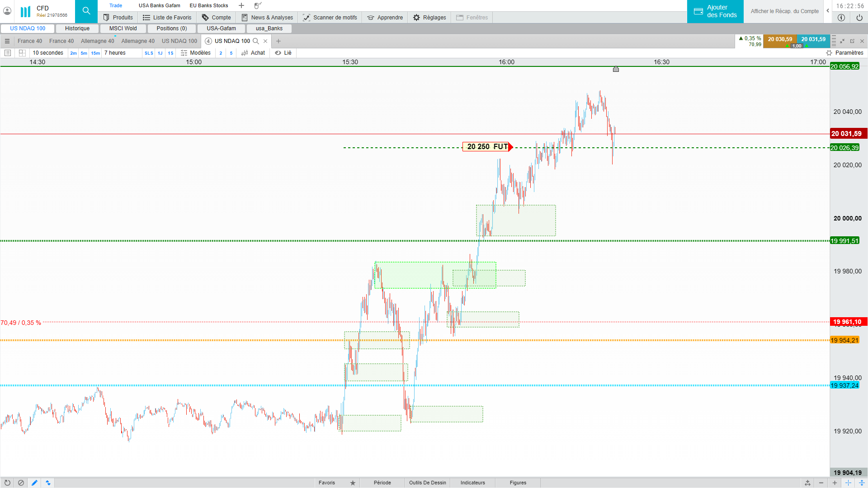Open the Scanner de motifs tool

tap(330, 18)
